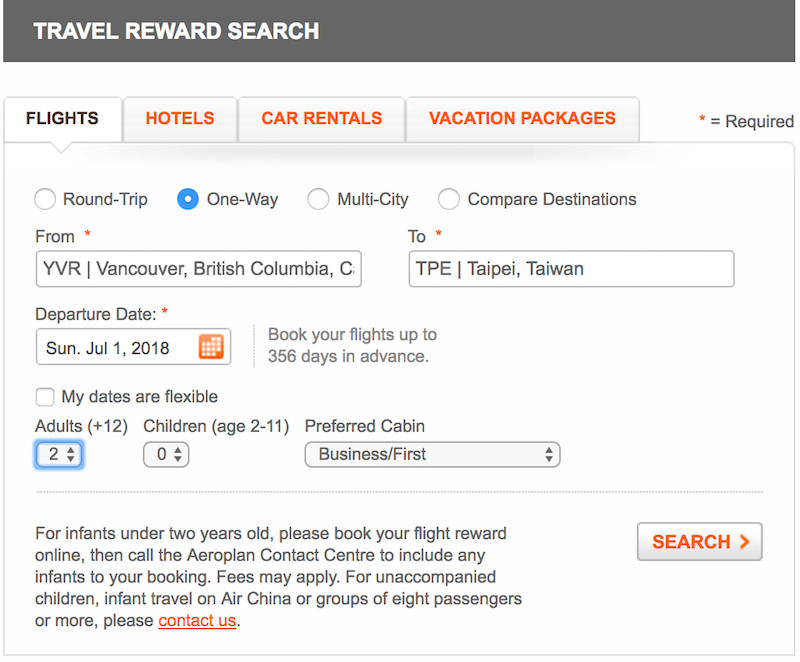Image resolution: width=800 pixels, height=662 pixels.
Task: Expand the Preferred Cabin dropdown
Action: click(433, 454)
